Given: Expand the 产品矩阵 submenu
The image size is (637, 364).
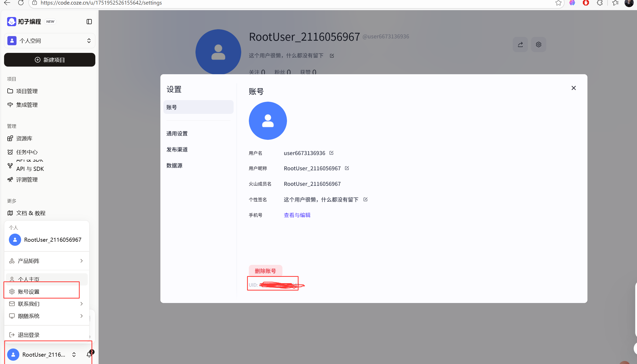Looking at the screenshot, I should click(47, 261).
